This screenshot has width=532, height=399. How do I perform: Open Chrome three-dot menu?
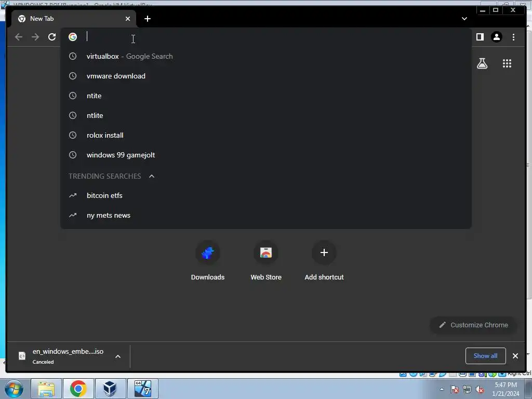click(513, 37)
